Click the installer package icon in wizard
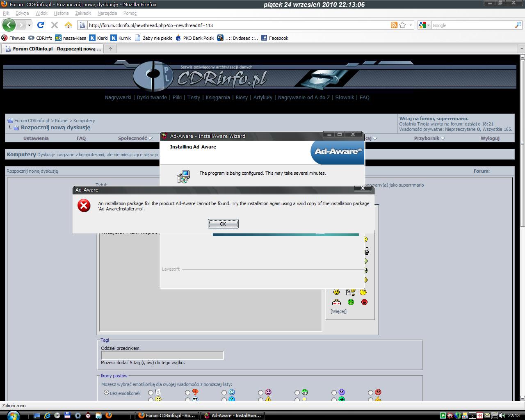The height and width of the screenshot is (420, 525). [x=183, y=177]
